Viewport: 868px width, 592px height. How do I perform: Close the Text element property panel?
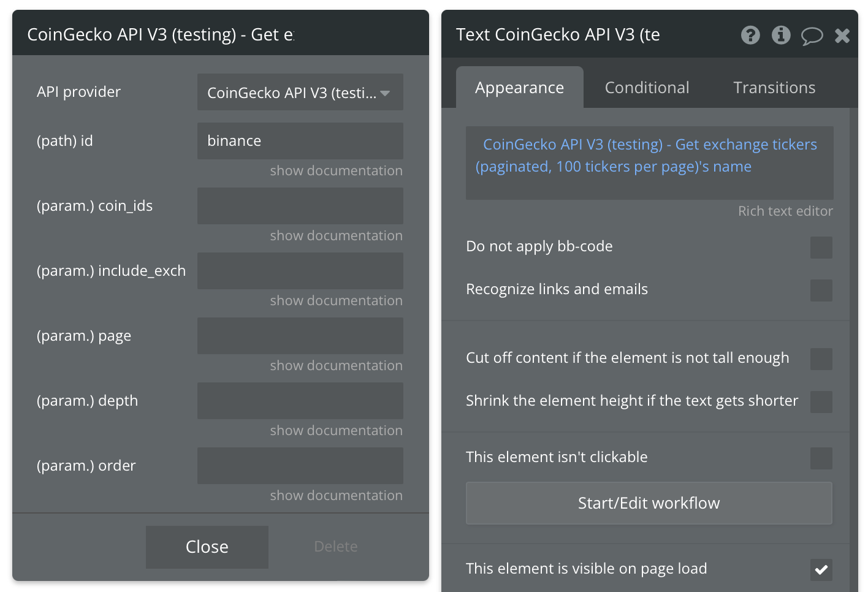click(842, 36)
